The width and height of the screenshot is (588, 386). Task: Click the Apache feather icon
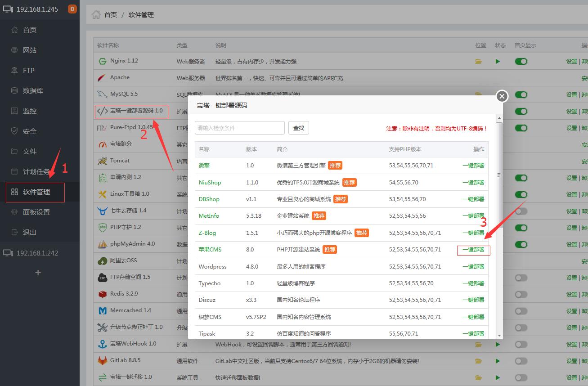click(x=103, y=78)
